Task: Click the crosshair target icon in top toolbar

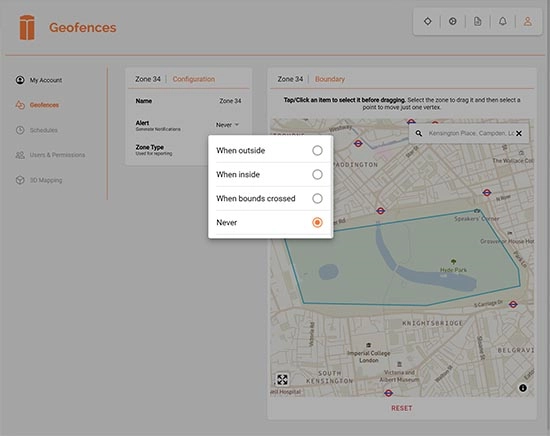Action: 452,21
